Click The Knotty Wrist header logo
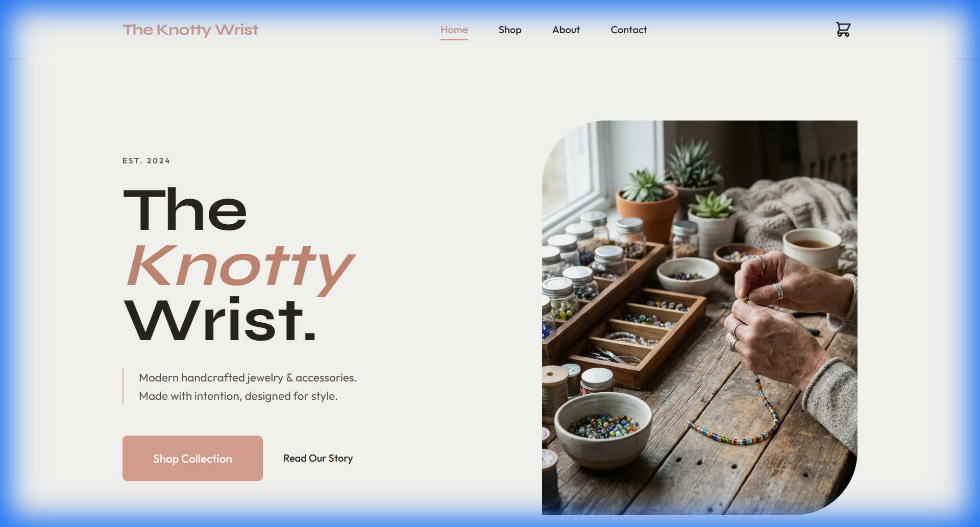Image resolution: width=980 pixels, height=527 pixels. point(190,30)
